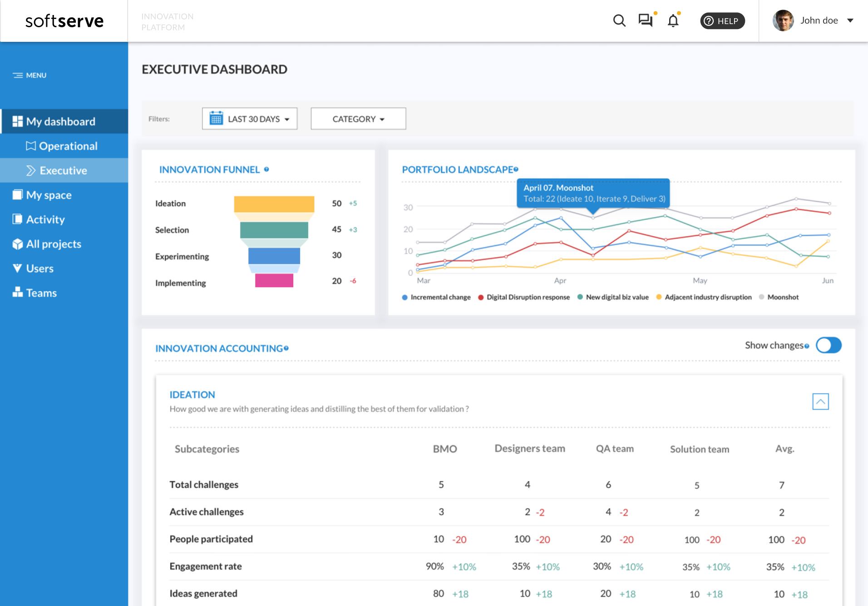This screenshot has width=868, height=606.
Task: Open Activity in the sidebar
Action: click(x=64, y=219)
